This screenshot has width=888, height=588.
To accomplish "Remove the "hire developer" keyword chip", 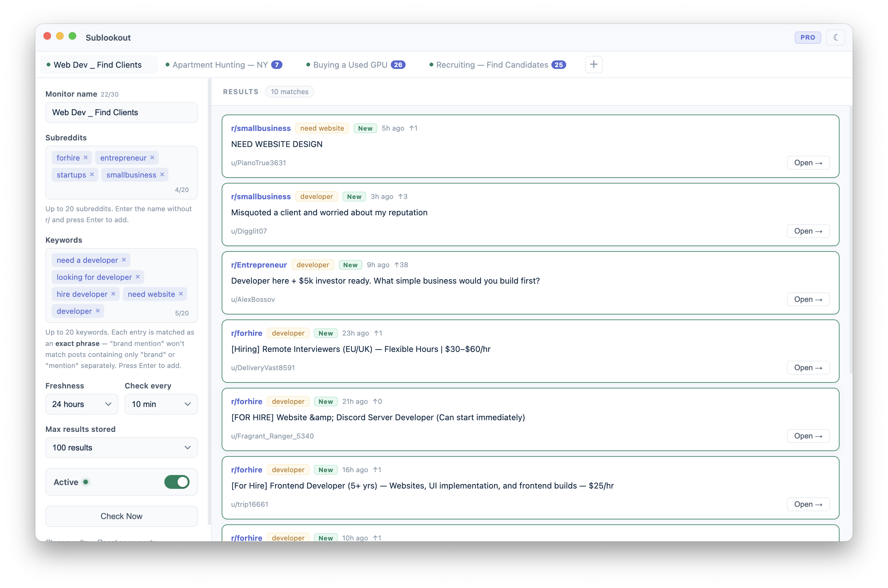I will coord(113,294).
